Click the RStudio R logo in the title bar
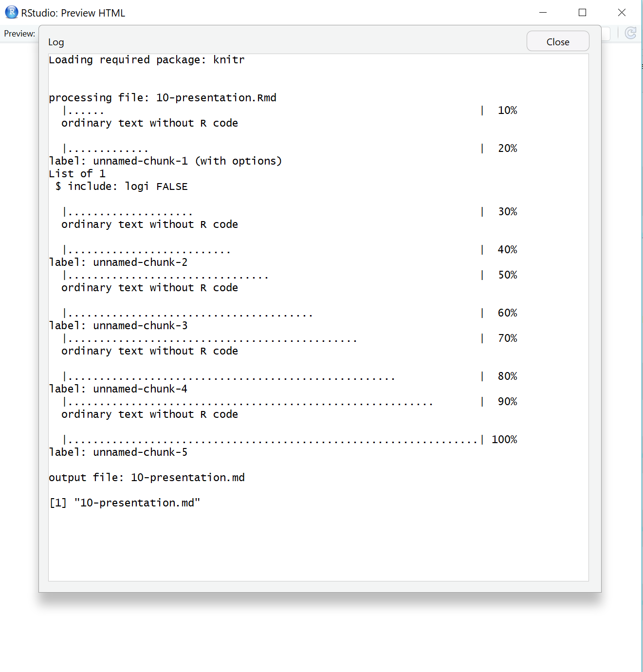 pos(11,12)
